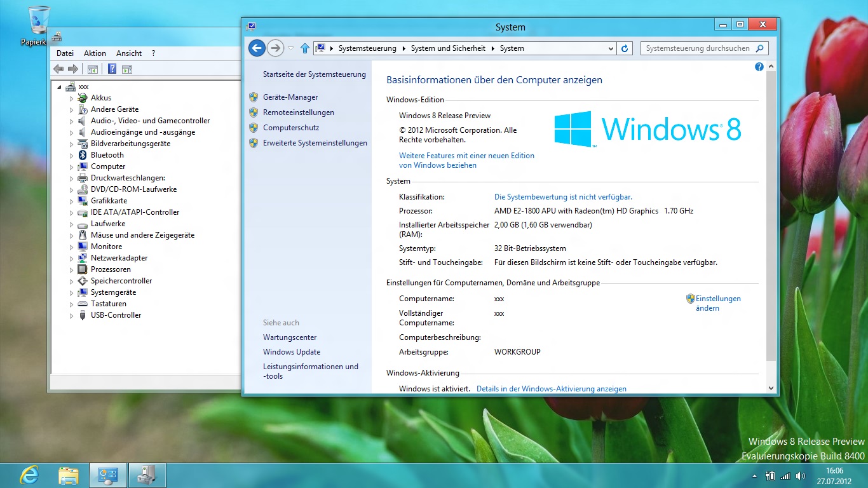This screenshot has width=868, height=488.
Task: Open the Wartungscenter link
Action: (290, 337)
